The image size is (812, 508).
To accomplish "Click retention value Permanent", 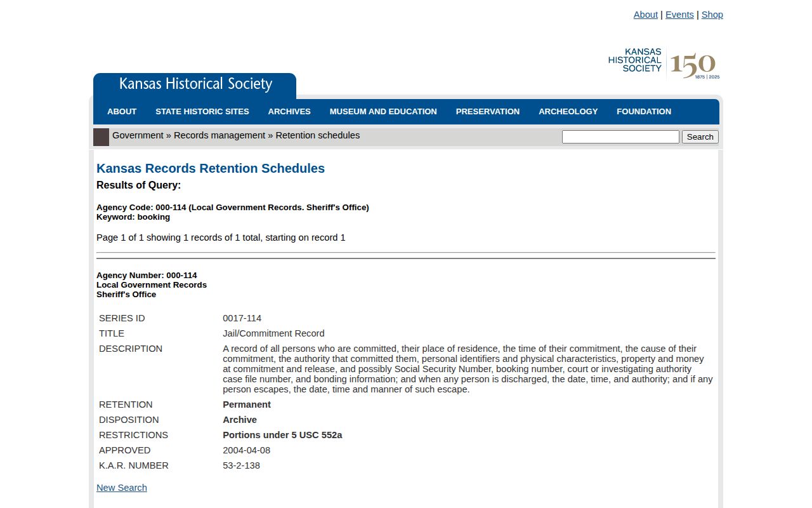I will click(x=247, y=404).
